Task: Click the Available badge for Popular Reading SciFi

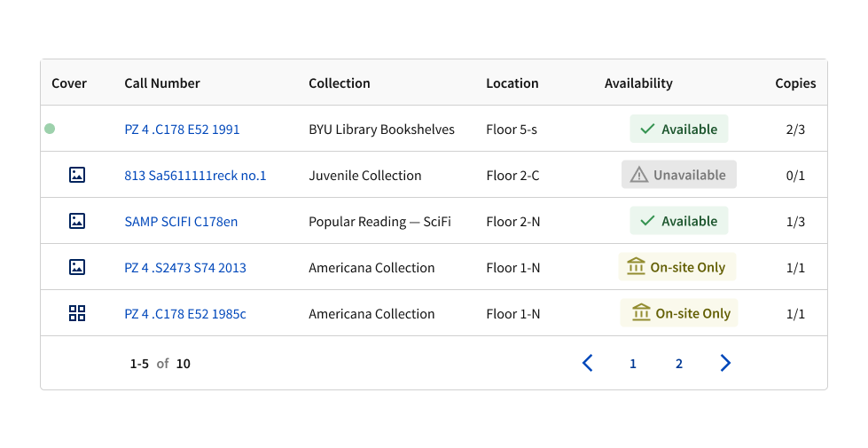Action: point(679,221)
